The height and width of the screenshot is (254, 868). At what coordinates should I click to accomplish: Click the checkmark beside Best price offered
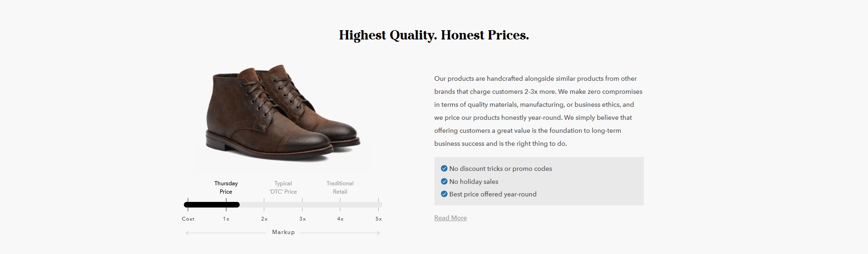coord(444,194)
